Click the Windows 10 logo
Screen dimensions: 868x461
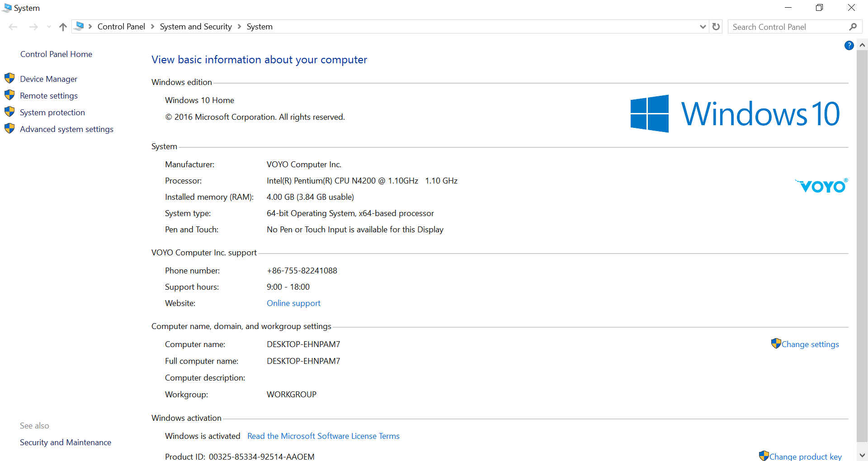point(735,113)
